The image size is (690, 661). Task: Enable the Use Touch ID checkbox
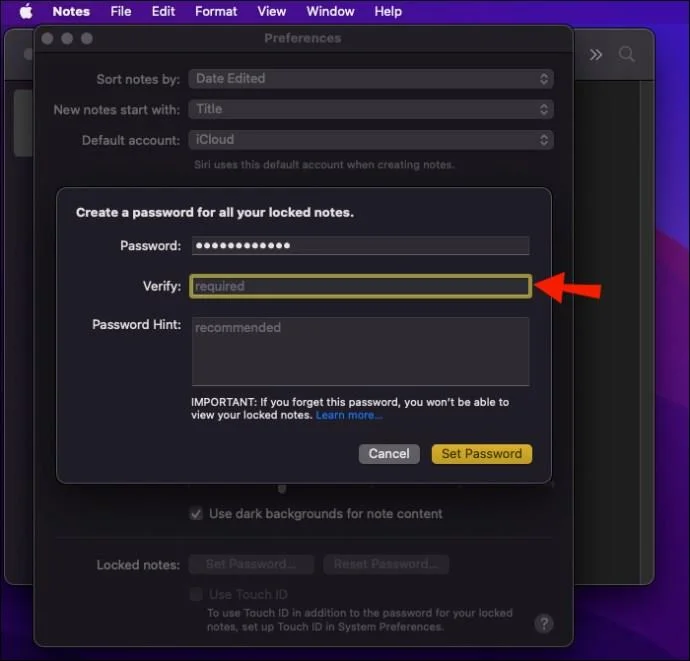(196, 595)
